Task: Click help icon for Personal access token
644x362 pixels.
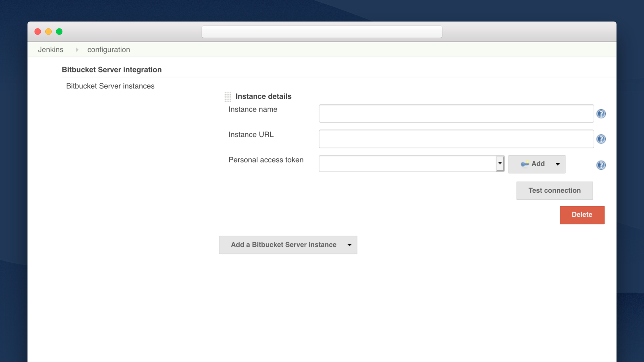Action: point(601,165)
